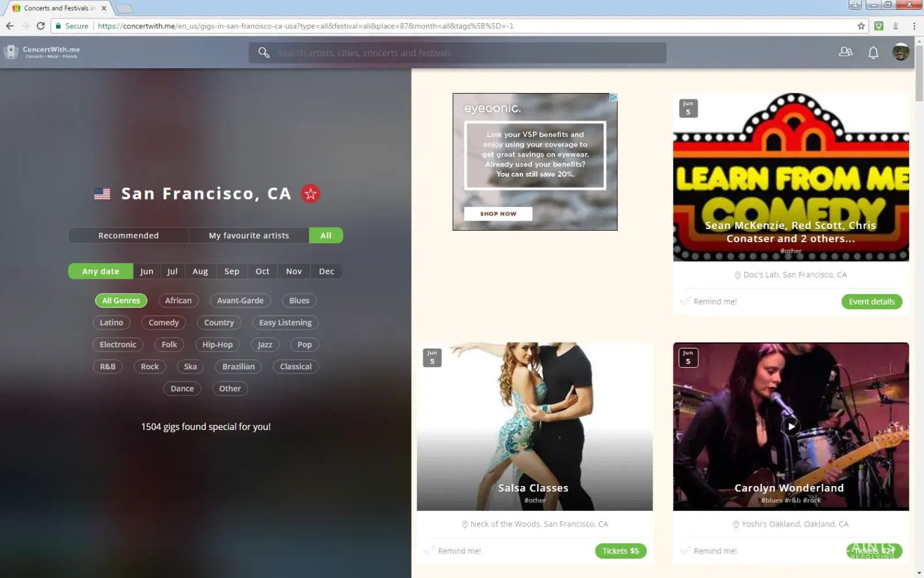Toggle the Pop genre tag

click(304, 344)
